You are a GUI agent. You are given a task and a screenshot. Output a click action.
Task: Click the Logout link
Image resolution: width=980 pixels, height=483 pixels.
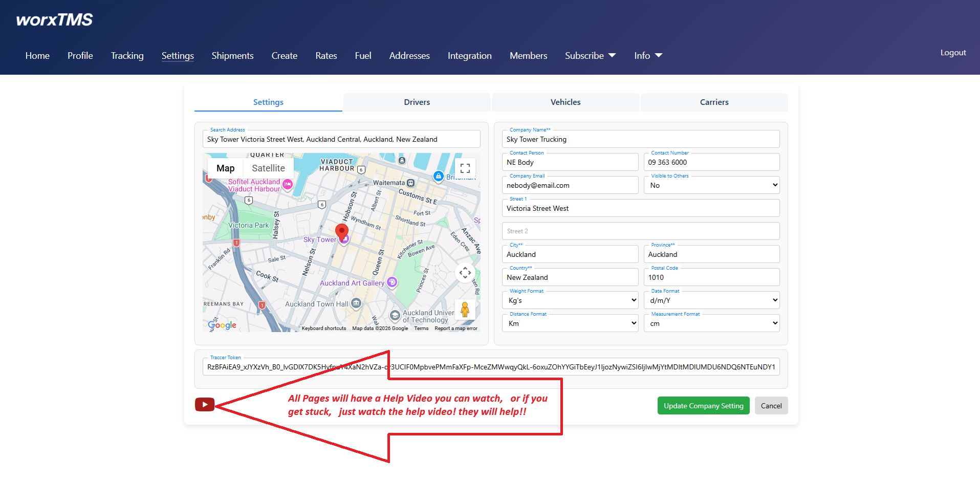[953, 53]
